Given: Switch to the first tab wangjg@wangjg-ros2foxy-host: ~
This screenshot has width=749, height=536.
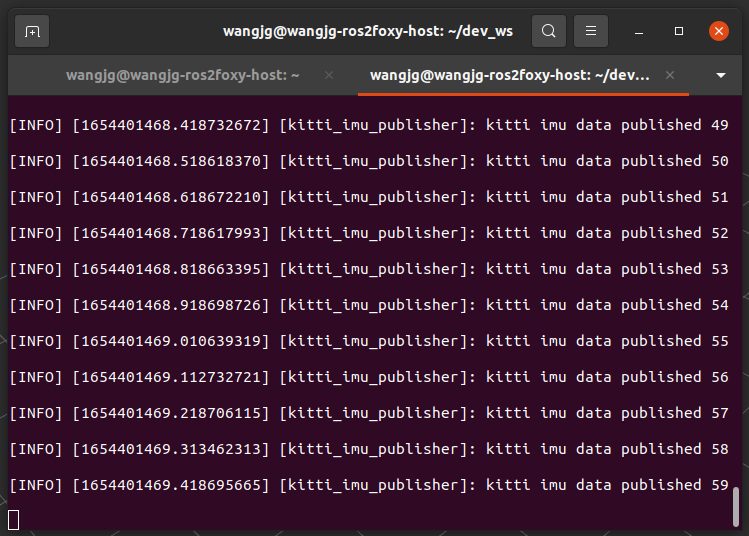Looking at the screenshot, I should pos(182,75).
